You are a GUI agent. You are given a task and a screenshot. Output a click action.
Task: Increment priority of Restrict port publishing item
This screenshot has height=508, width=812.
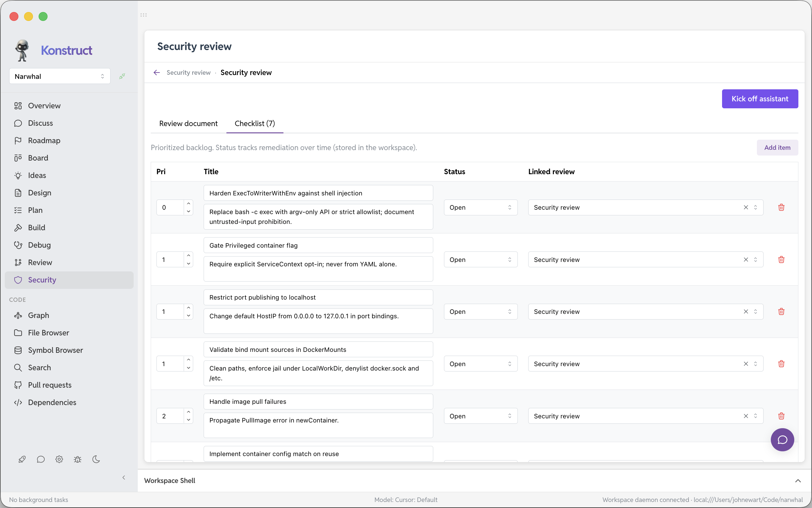tap(188, 308)
